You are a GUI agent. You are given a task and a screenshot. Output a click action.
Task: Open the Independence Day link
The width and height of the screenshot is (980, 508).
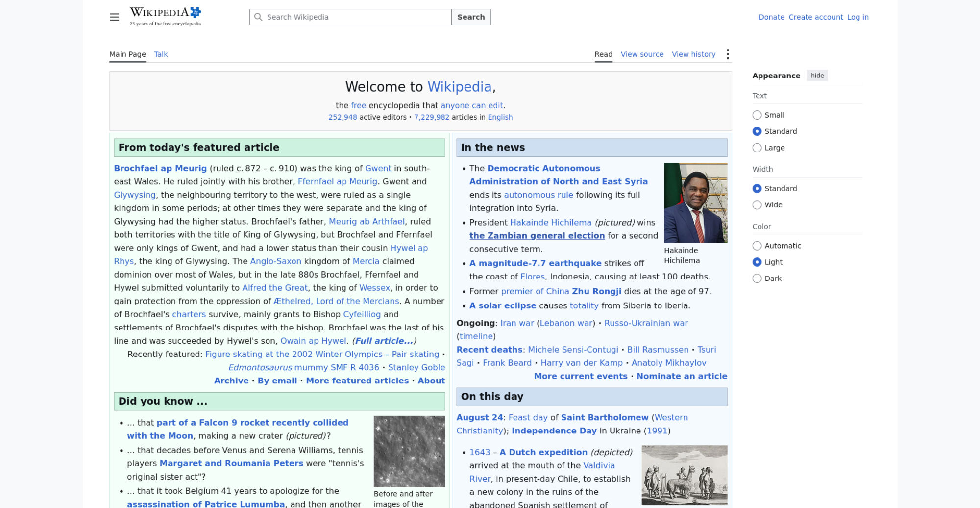point(554,431)
